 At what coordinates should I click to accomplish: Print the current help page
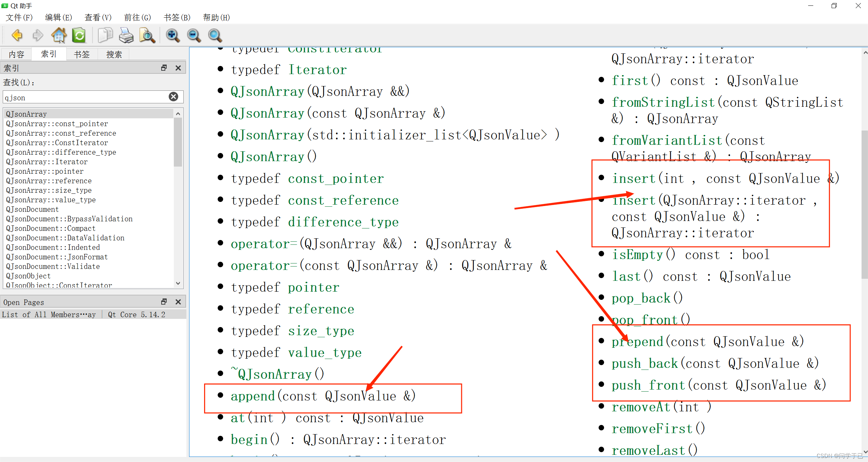point(126,35)
